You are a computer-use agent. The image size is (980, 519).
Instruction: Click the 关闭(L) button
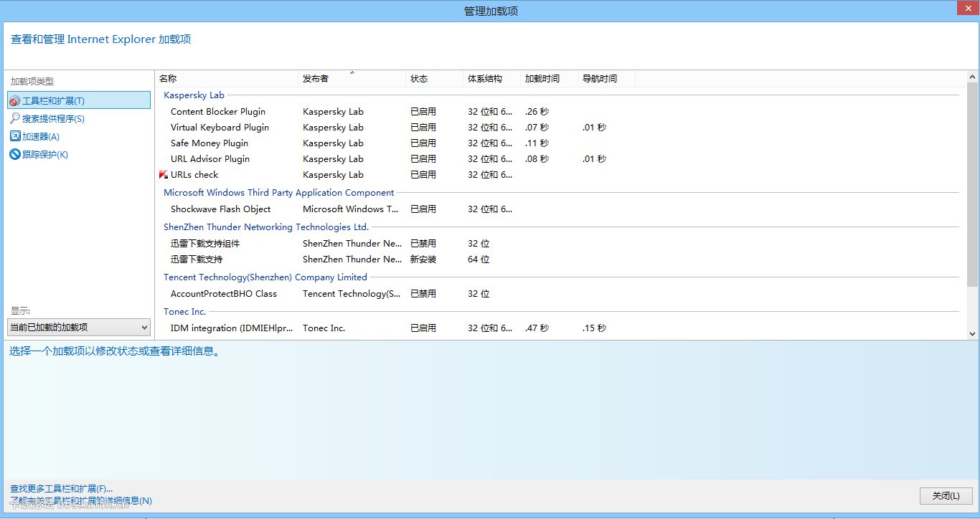coord(946,496)
